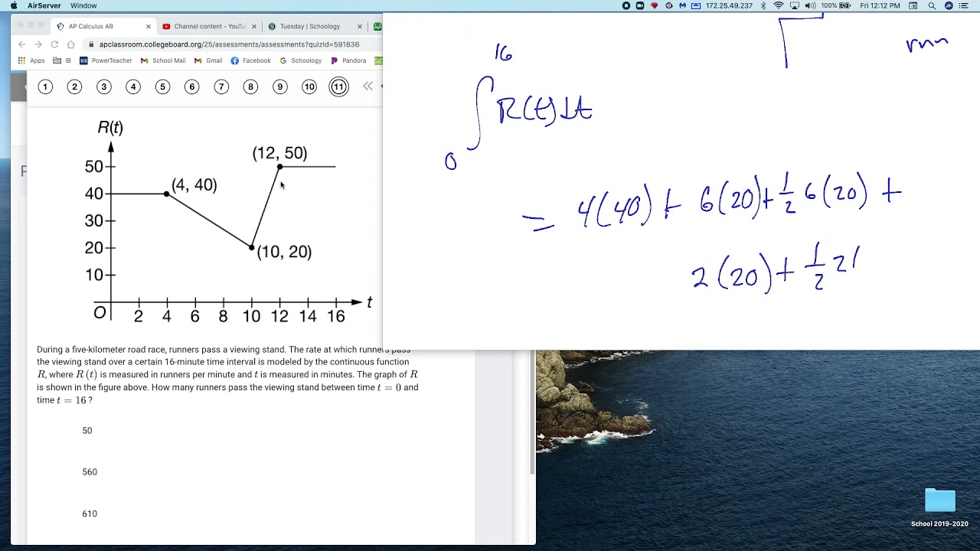Screen dimensions: 980x551
Task: Open Apps bookmarks shortcut
Action: click(31, 60)
